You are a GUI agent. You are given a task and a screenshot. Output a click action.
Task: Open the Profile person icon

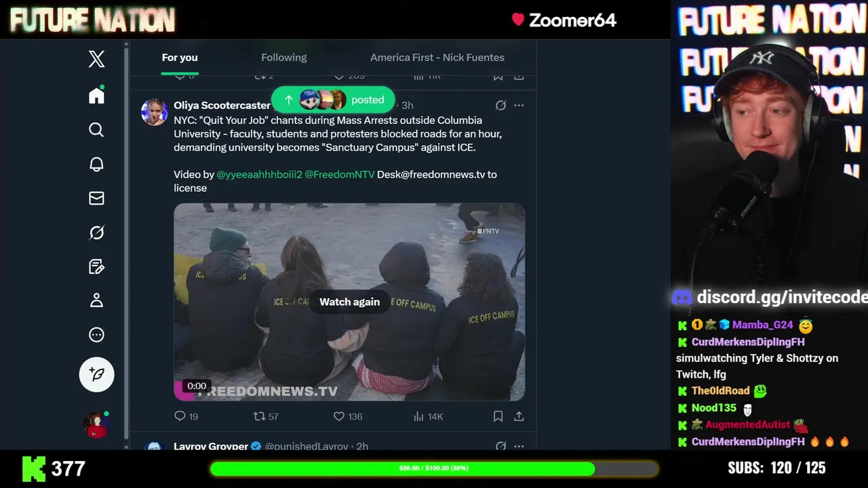click(96, 300)
